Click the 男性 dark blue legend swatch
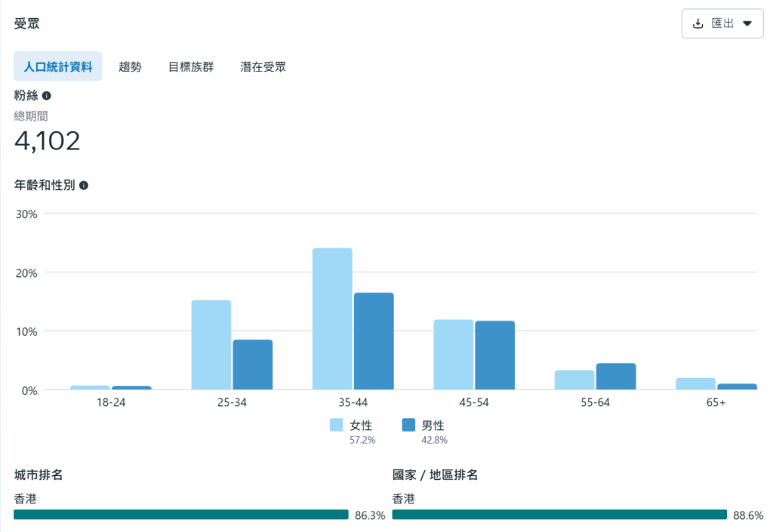Viewport: 773px width, 532px height. 409,426
